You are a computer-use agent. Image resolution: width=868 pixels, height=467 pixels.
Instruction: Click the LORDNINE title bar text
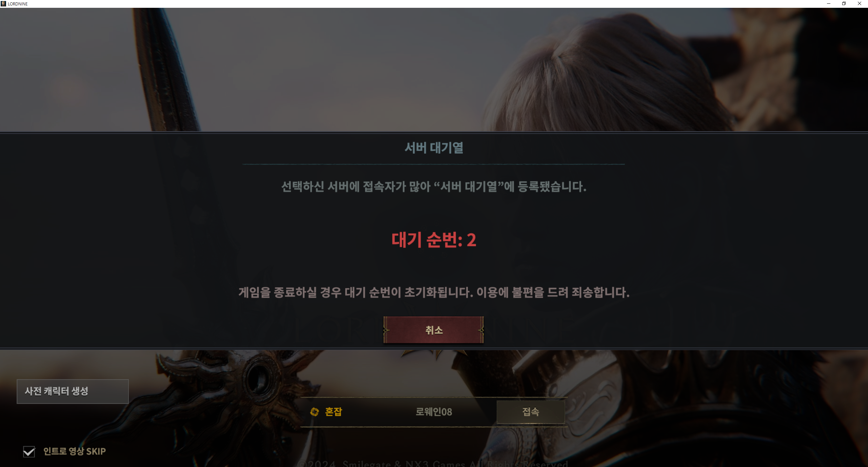[x=18, y=4]
